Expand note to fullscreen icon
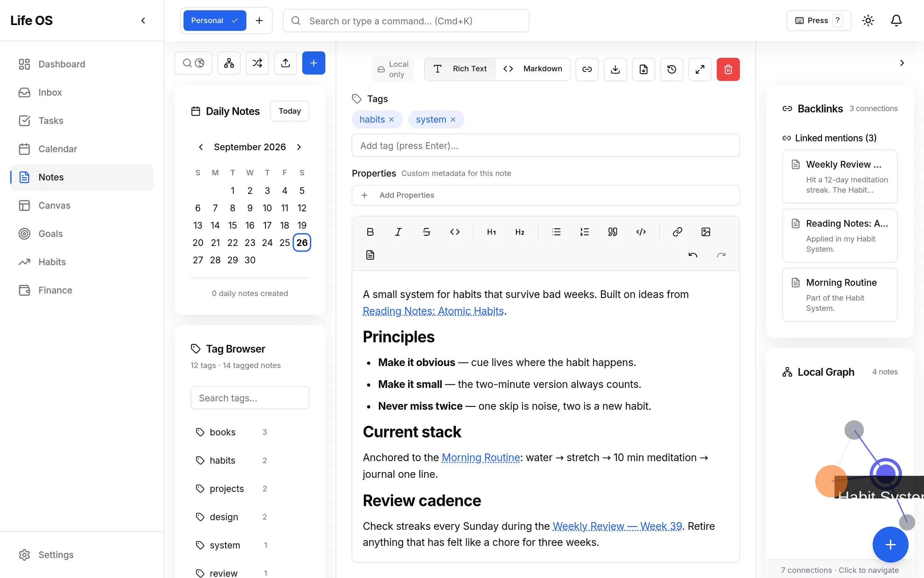The width and height of the screenshot is (924, 578). coord(700,69)
